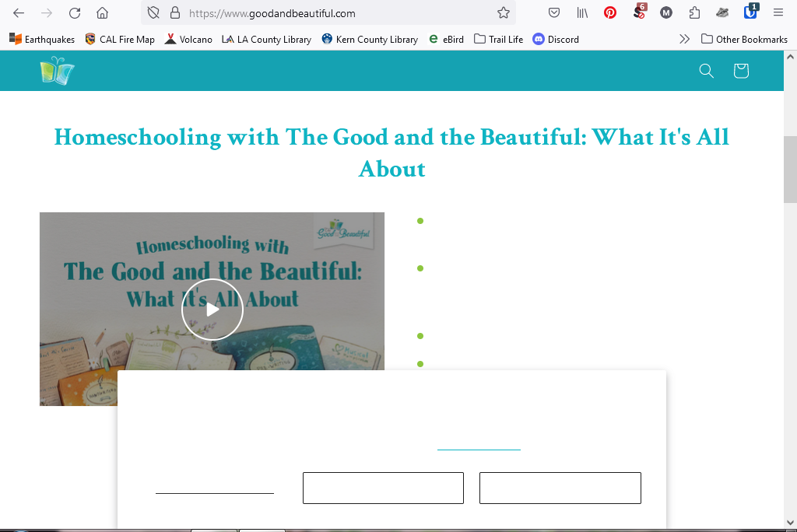Open the Pinterest extension
Image resolution: width=797 pixels, height=532 pixels.
coord(610,13)
